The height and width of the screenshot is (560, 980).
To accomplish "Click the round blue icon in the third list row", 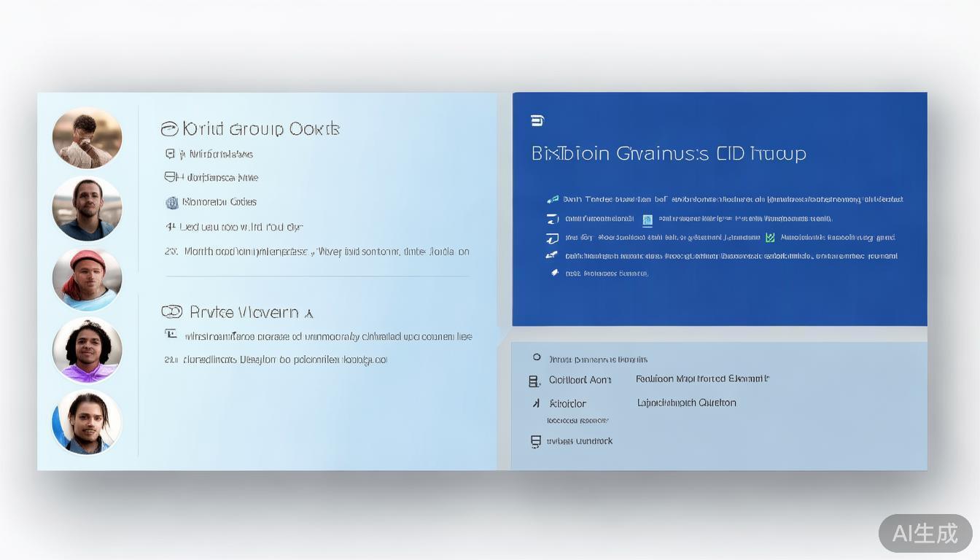I will pos(172,203).
